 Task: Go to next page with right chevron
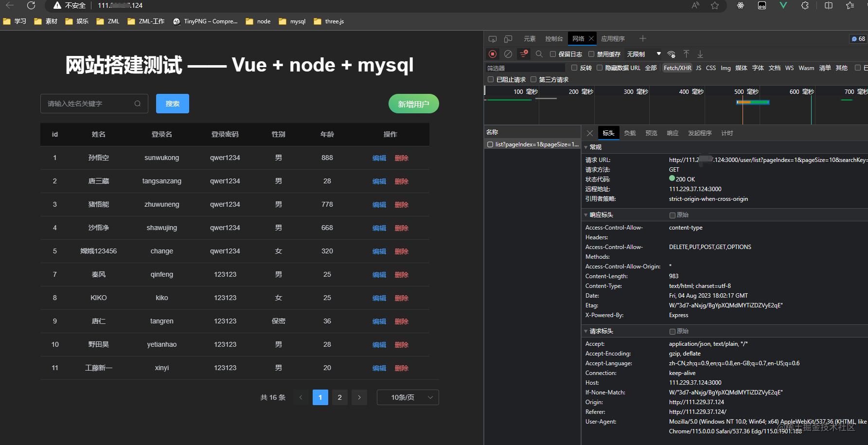pyautogui.click(x=359, y=397)
